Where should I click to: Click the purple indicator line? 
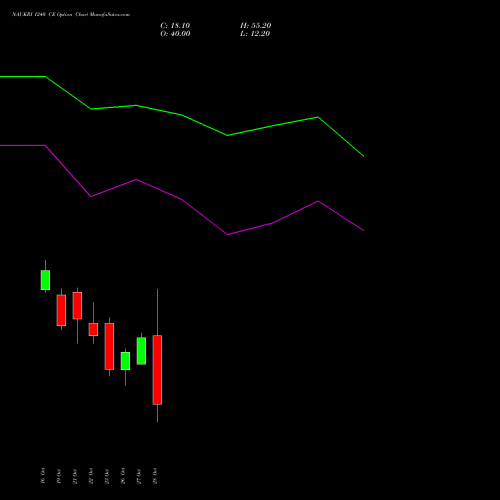point(182,199)
